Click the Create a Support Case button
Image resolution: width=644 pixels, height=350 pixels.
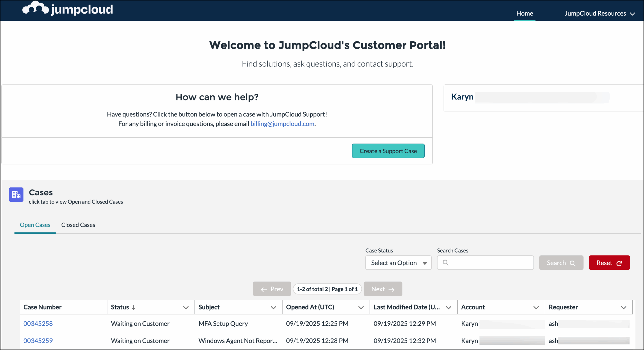(388, 151)
